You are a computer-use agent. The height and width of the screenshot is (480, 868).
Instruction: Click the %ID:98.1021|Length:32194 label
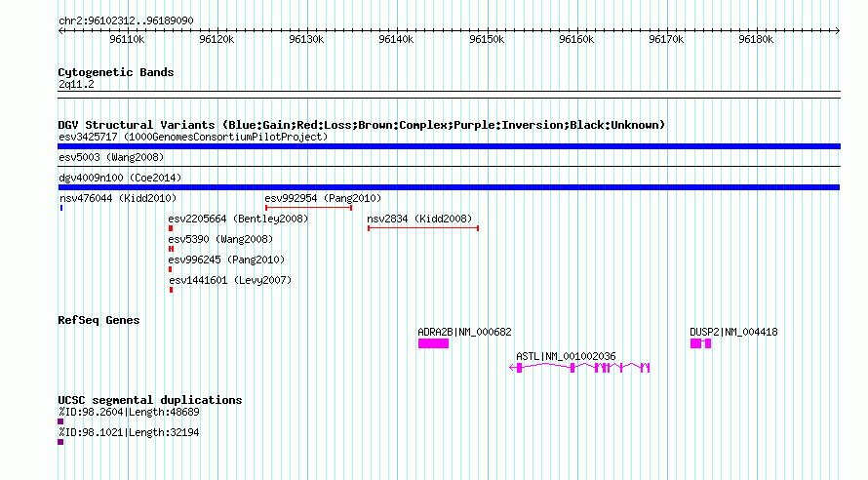[129, 432]
